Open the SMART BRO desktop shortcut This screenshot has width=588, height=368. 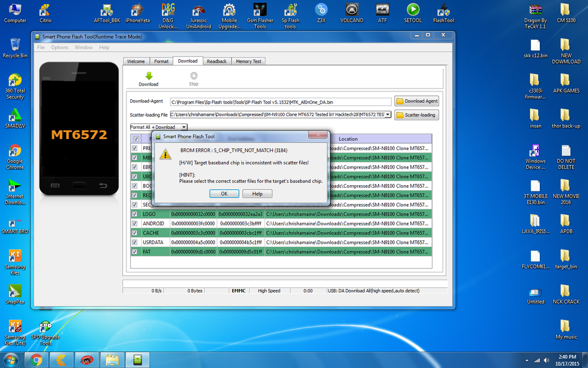coord(15,225)
